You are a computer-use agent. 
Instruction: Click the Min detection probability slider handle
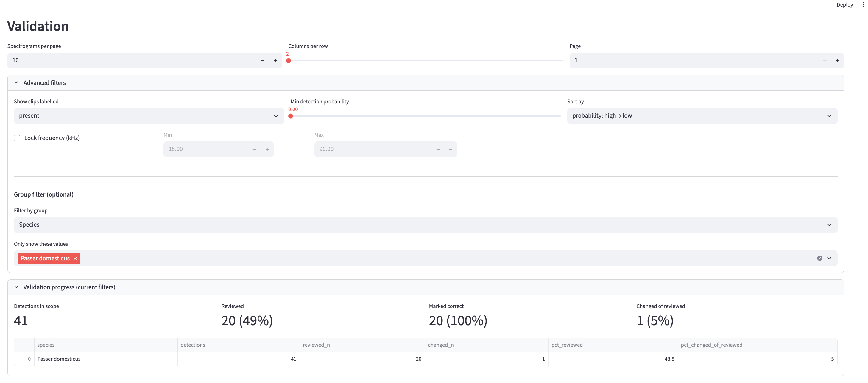point(291,116)
